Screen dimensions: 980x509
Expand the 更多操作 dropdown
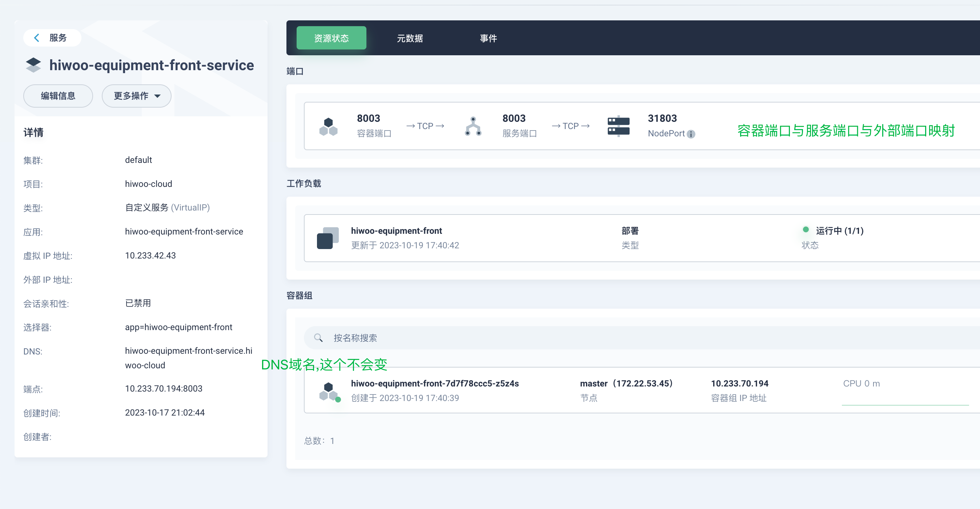pyautogui.click(x=136, y=96)
